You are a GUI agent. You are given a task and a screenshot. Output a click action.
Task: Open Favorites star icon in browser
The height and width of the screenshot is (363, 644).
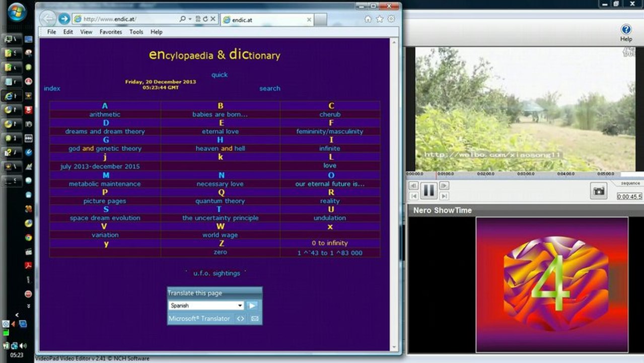[380, 19]
